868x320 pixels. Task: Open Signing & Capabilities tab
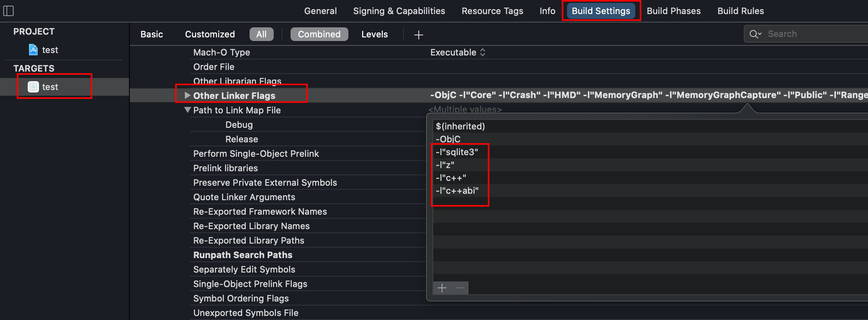[x=399, y=11]
